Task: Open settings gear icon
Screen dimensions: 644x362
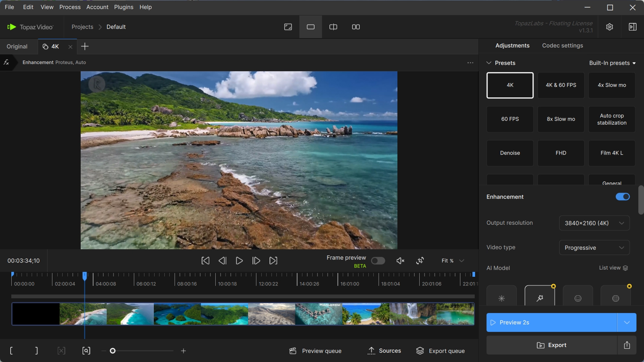Action: [609, 27]
